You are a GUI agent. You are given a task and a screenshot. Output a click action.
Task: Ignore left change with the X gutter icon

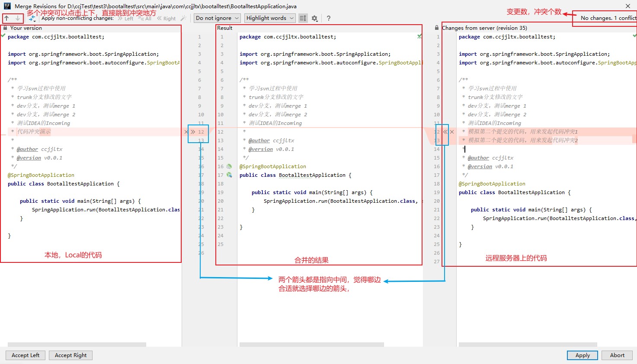pyautogui.click(x=186, y=132)
